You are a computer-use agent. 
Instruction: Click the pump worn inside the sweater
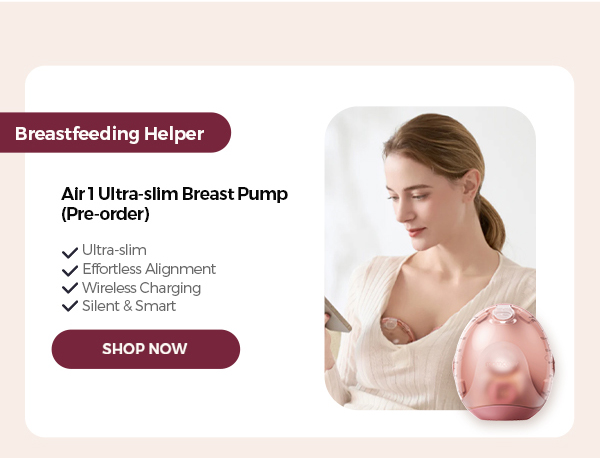396,330
